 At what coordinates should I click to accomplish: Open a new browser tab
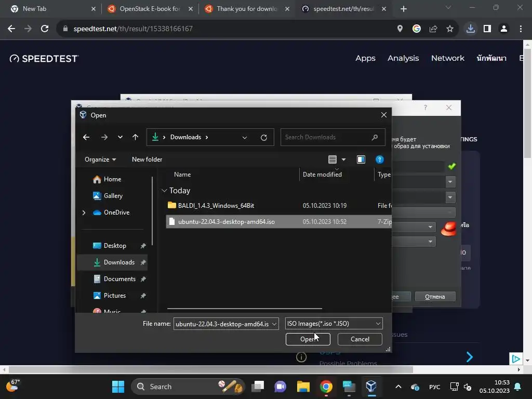click(x=403, y=9)
